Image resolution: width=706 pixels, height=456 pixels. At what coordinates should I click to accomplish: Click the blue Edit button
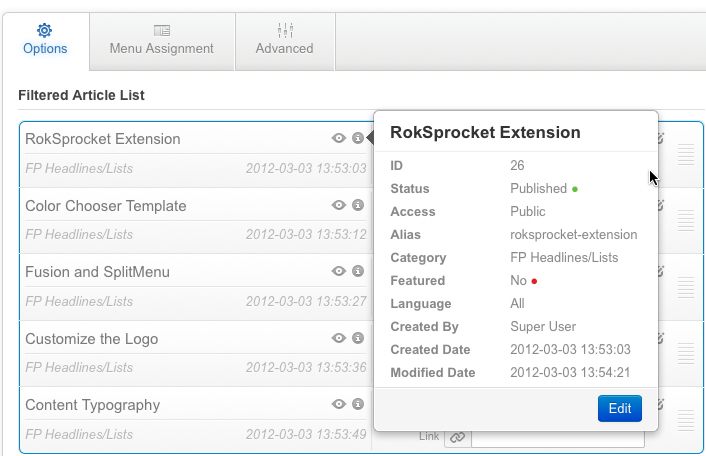point(620,408)
